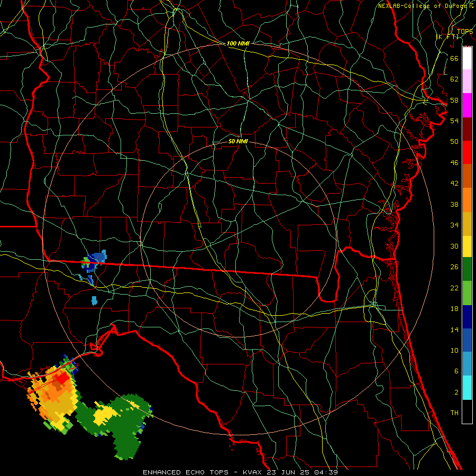
Task: Click the "KVAX" radar site identifier
Action: click(x=253, y=472)
